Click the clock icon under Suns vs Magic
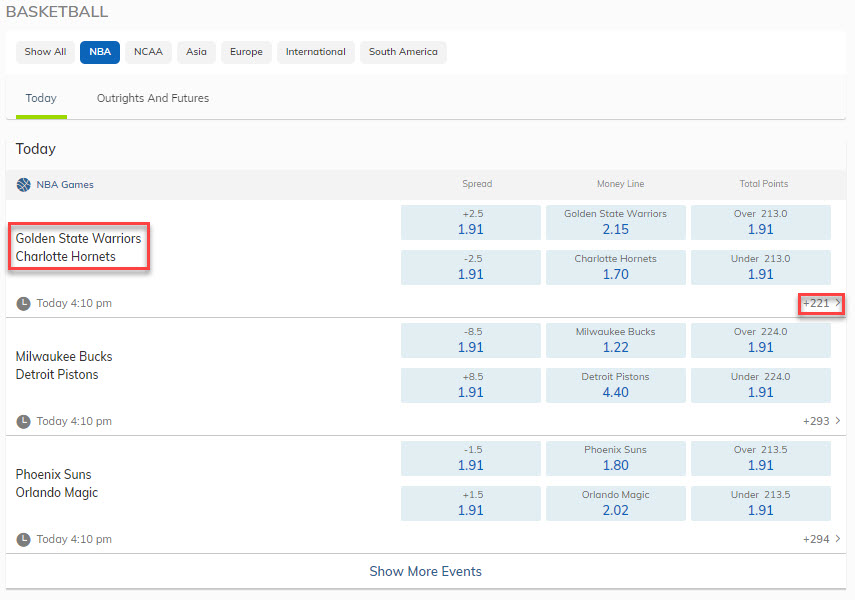 point(24,539)
